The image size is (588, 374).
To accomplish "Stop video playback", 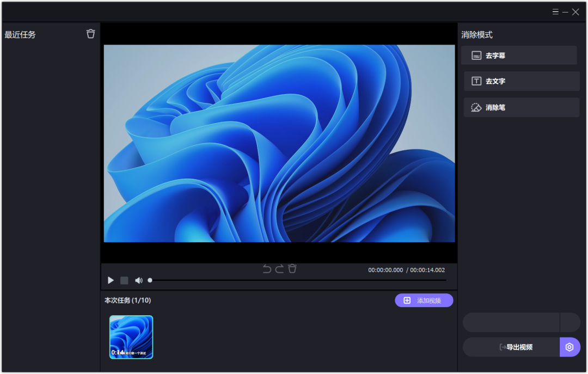I will 124,280.
